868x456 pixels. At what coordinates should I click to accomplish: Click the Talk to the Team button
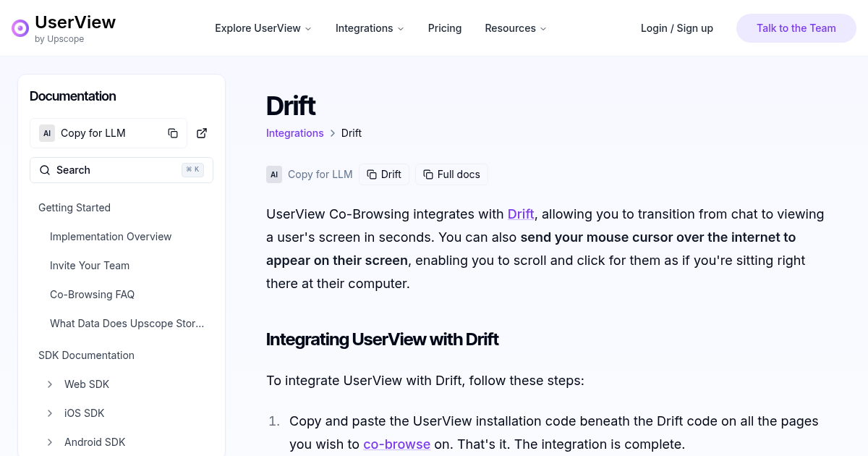click(796, 28)
